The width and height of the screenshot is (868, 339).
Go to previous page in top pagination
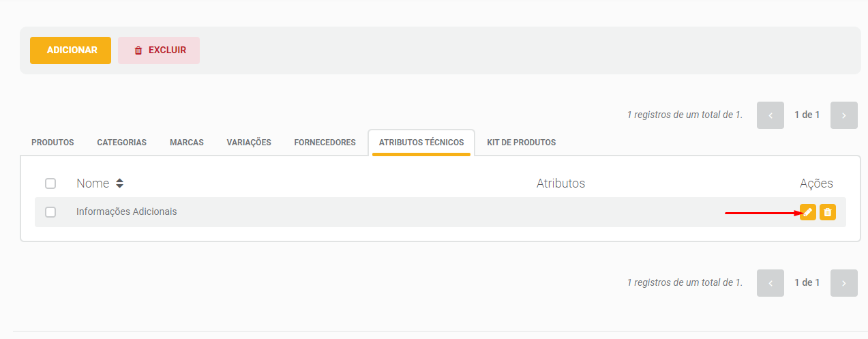[770, 115]
